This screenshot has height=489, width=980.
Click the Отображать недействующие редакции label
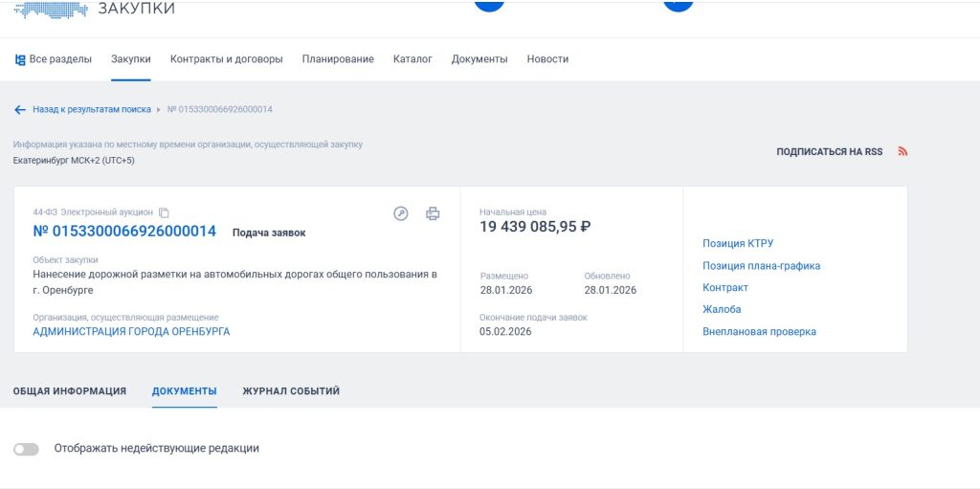coord(156,449)
